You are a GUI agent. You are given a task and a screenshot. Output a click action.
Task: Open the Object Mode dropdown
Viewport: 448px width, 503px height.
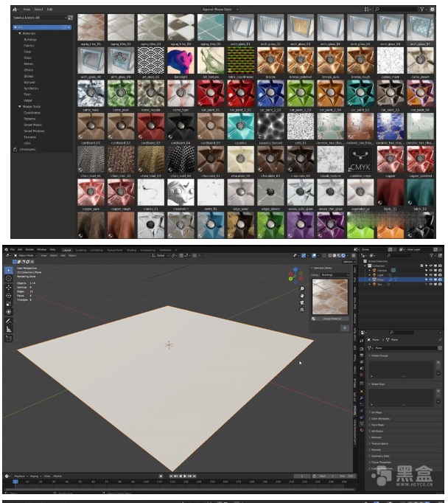(x=26, y=256)
